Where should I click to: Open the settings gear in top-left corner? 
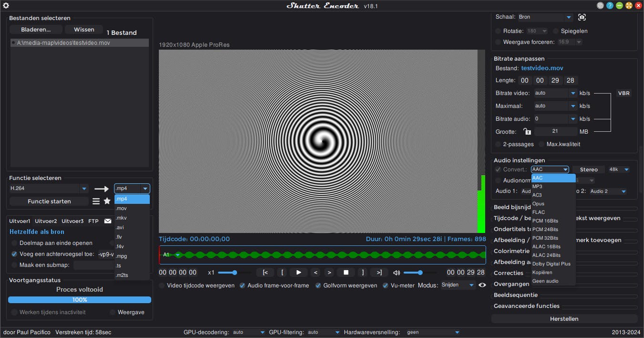click(6, 6)
